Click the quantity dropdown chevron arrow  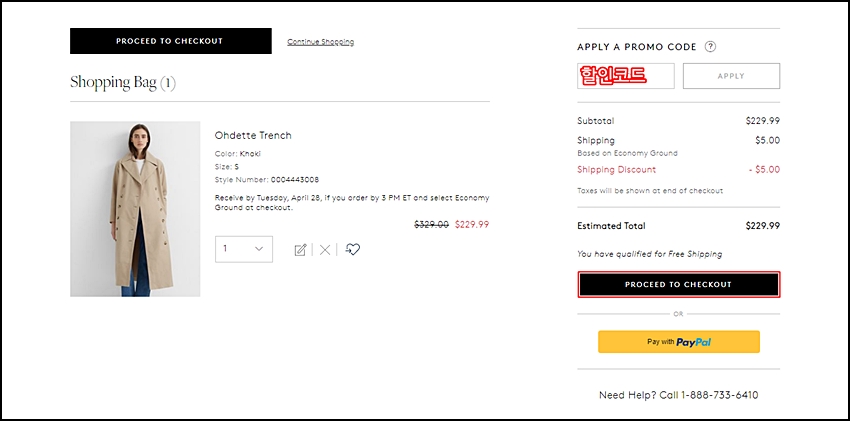(x=260, y=249)
